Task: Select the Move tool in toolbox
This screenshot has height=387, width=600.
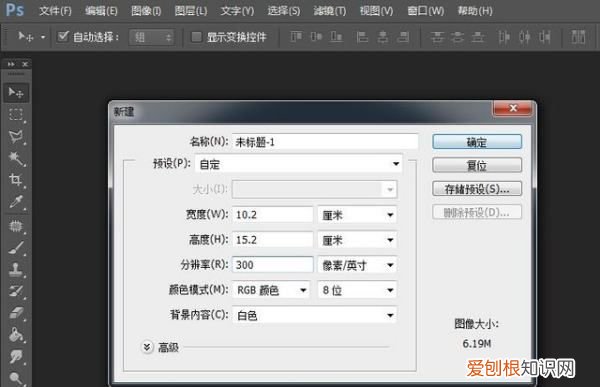Action: [16, 93]
